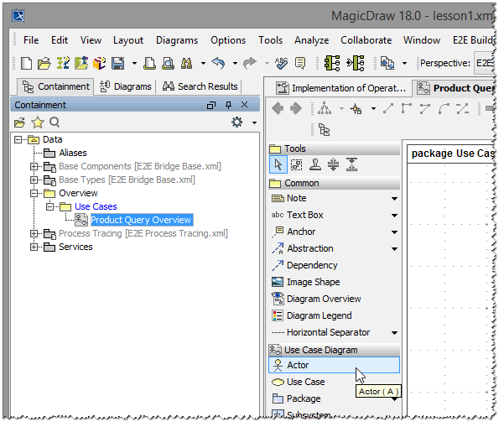Expand the Services package node
504x427 pixels.
coord(34,247)
